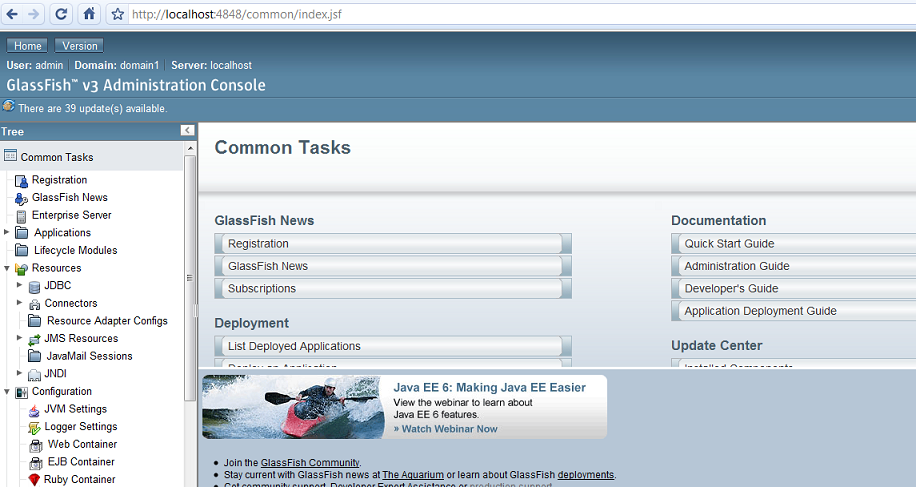
Task: Click the Ruby Container gem icon
Action: [x=34, y=480]
